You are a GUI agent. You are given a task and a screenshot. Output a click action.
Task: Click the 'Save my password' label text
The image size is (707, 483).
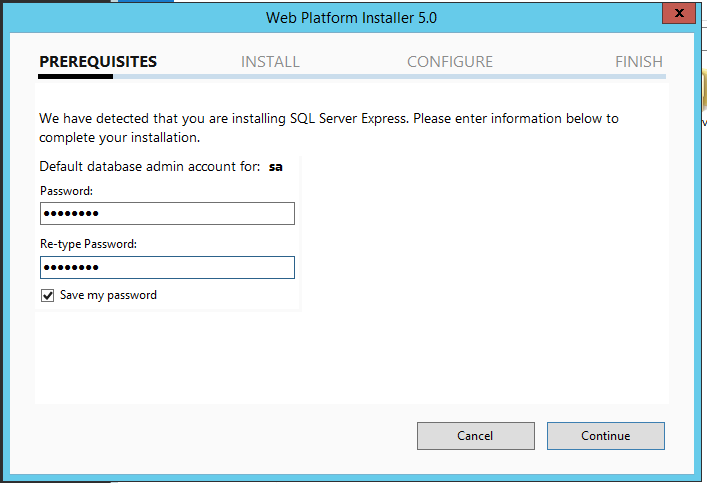click(x=108, y=296)
